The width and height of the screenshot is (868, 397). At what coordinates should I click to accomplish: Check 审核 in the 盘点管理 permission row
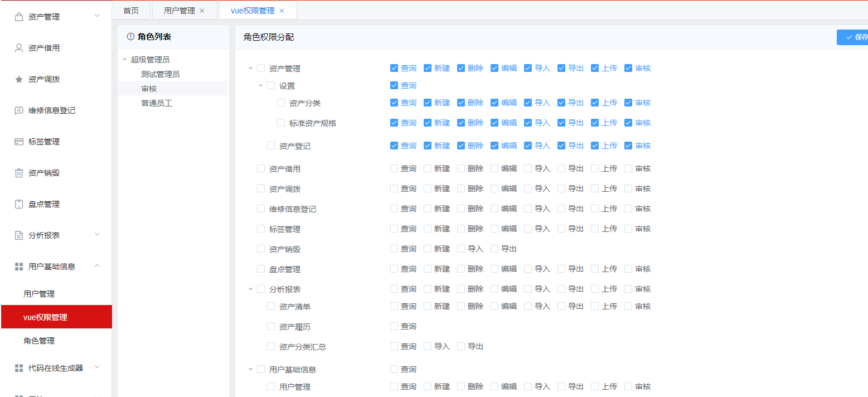(x=628, y=269)
